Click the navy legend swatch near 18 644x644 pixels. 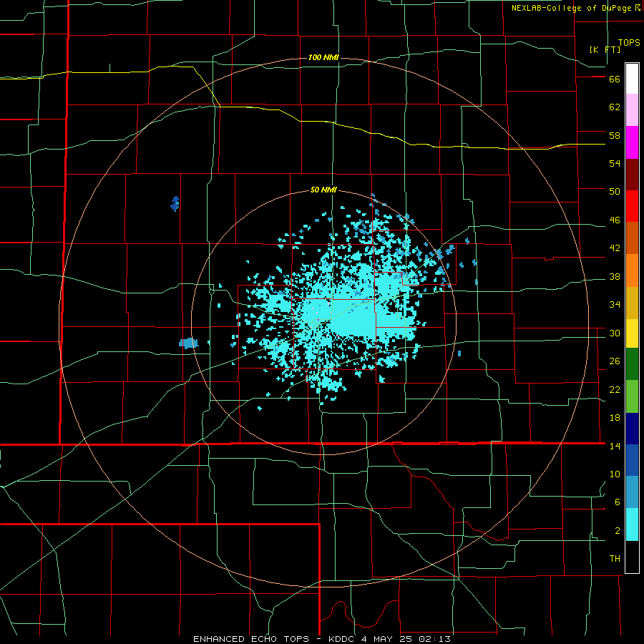[632, 429]
